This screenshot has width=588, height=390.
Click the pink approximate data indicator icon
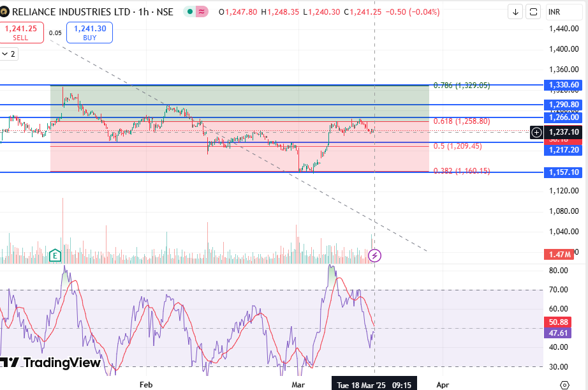pos(202,12)
